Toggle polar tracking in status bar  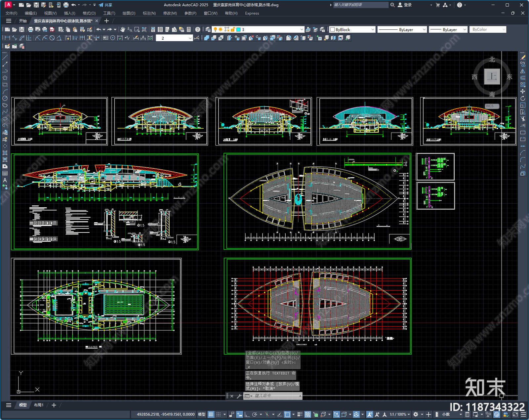coord(255,414)
